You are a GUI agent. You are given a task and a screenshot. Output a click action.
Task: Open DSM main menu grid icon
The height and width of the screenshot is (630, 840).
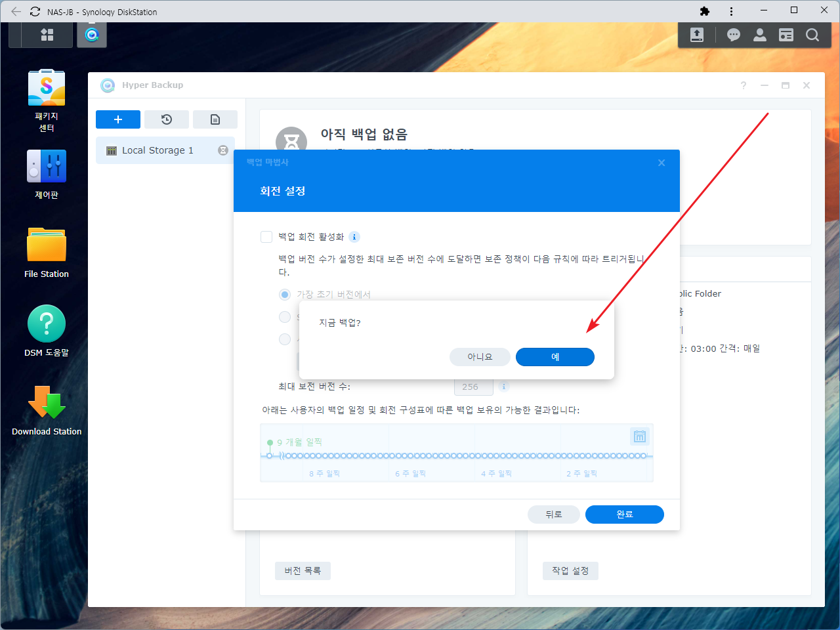point(47,35)
